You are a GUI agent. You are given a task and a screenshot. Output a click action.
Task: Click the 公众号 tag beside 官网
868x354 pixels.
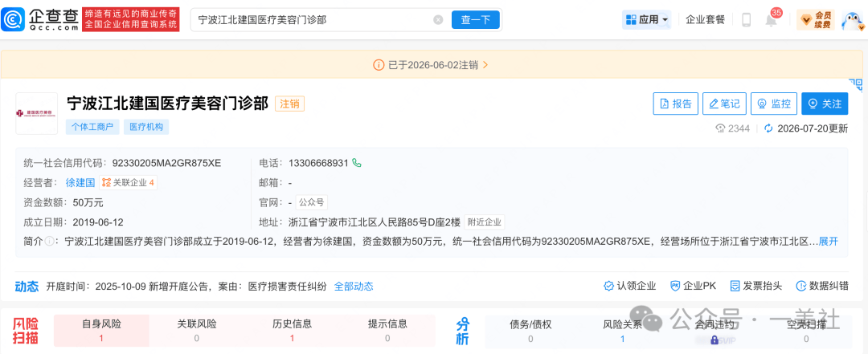coord(311,202)
